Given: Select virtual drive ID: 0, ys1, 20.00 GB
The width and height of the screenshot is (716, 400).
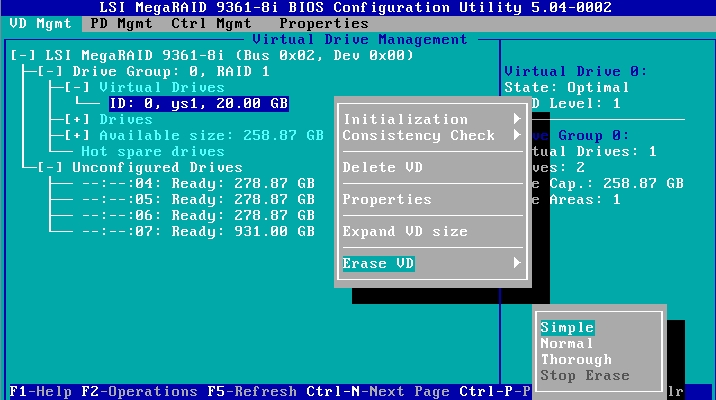Looking at the screenshot, I should point(199,104).
